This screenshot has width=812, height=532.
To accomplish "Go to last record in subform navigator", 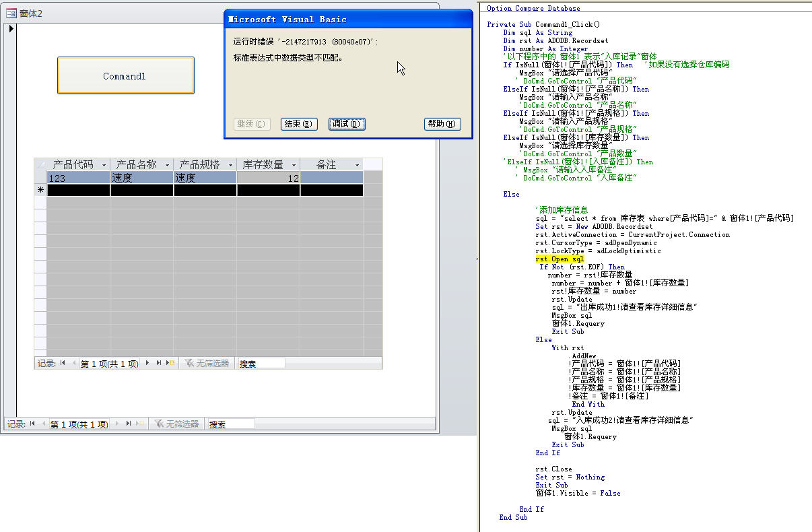I will coord(159,363).
